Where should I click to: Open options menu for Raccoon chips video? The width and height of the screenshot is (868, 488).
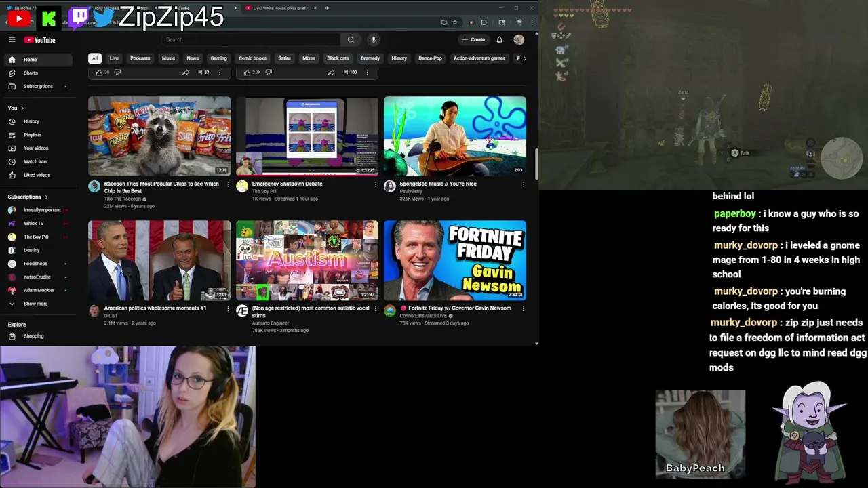228,184
